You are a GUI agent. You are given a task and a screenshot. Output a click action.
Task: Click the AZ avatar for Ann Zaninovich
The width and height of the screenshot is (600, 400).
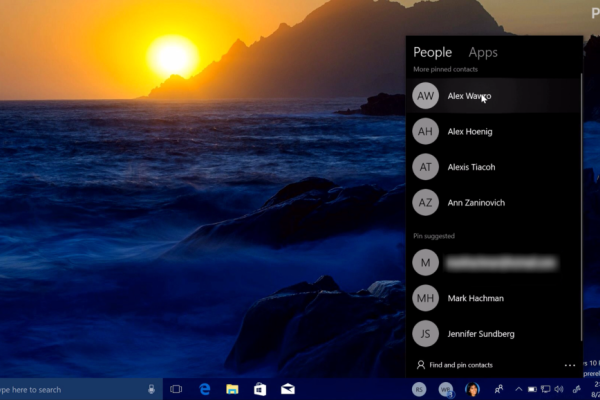(x=426, y=203)
